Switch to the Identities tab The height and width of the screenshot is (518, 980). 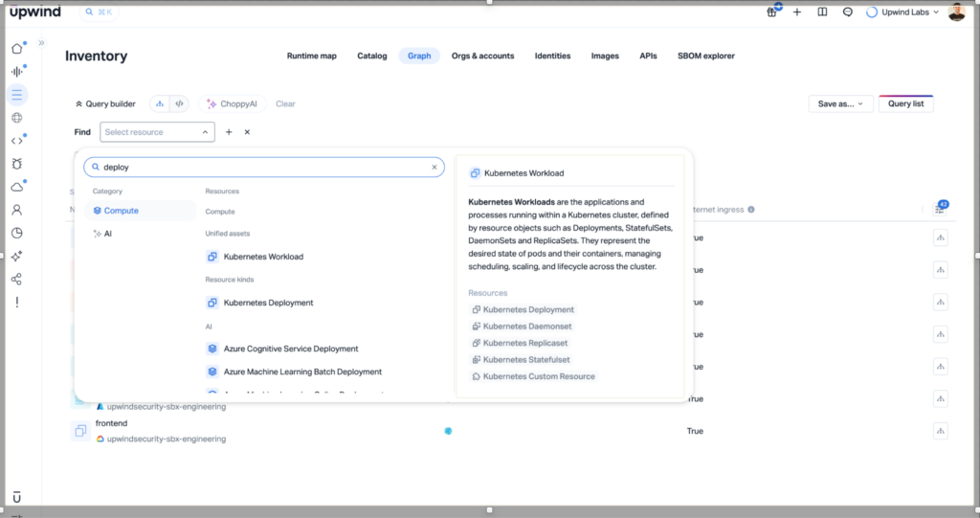coord(552,56)
